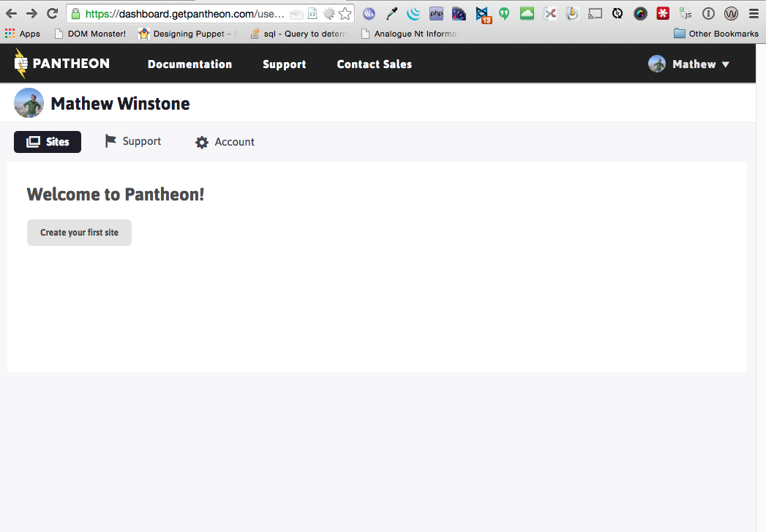Open the Backbone extension with badge 13
766x532 pixels.
click(x=483, y=15)
